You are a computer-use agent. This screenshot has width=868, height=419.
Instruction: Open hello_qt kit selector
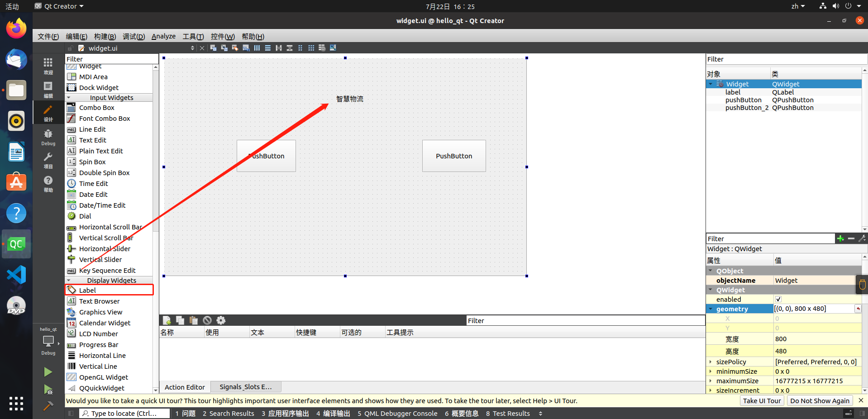[x=48, y=341]
